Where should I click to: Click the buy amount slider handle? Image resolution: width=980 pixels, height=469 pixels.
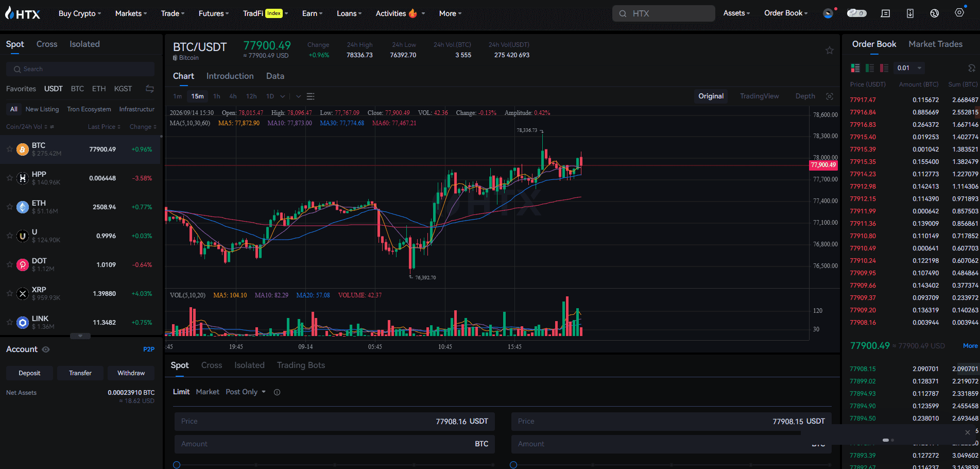(x=177, y=465)
